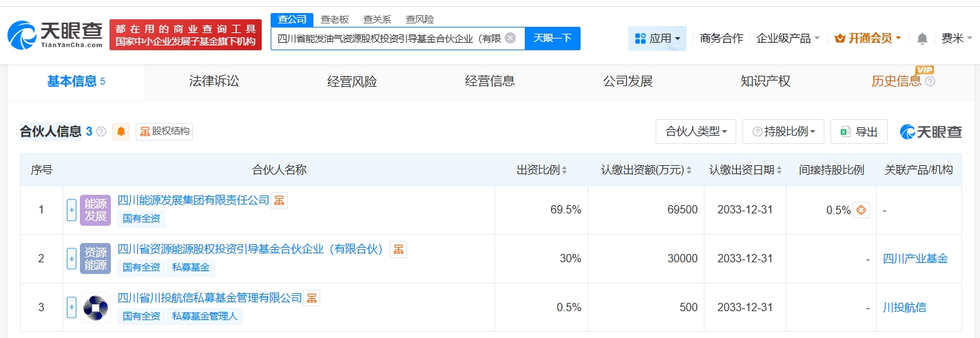Screen dimensions: 980x338
Task: Expand row 1 with plus button
Action: [x=72, y=210]
